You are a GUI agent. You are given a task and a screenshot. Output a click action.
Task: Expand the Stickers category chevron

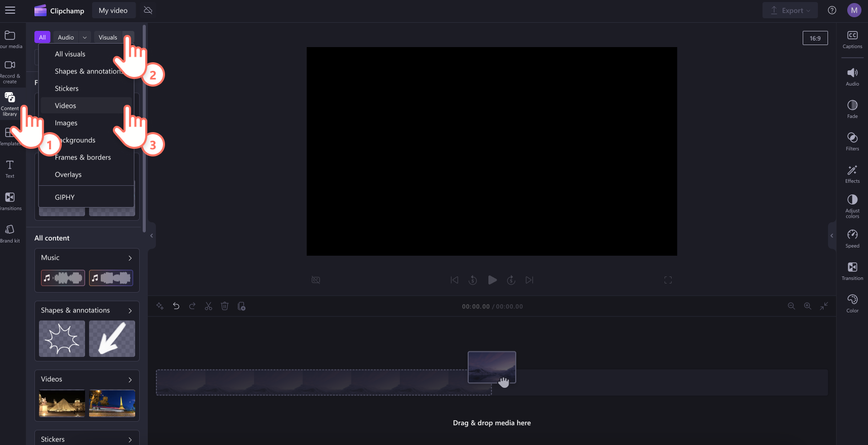130,440
